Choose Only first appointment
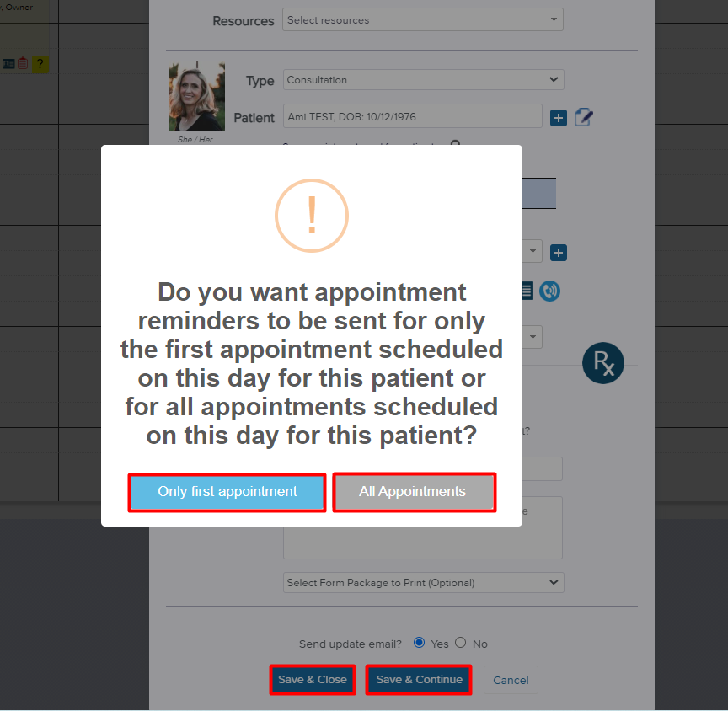Image resolution: width=728 pixels, height=711 pixels. [x=227, y=492]
